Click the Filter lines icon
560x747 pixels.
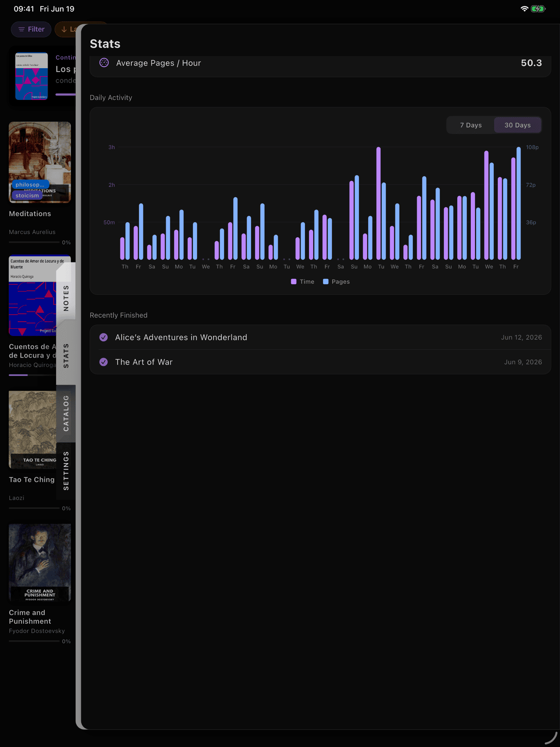click(x=21, y=29)
